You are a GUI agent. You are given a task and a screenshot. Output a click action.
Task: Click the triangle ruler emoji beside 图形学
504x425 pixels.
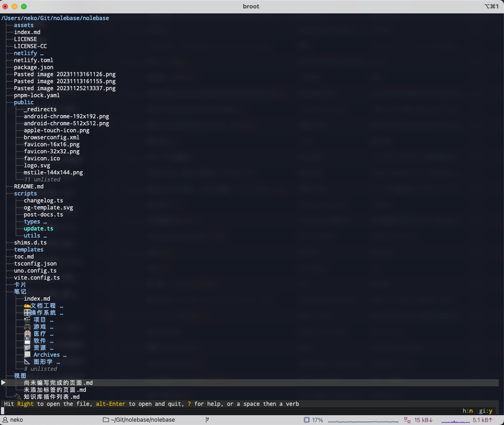pyautogui.click(x=28, y=362)
